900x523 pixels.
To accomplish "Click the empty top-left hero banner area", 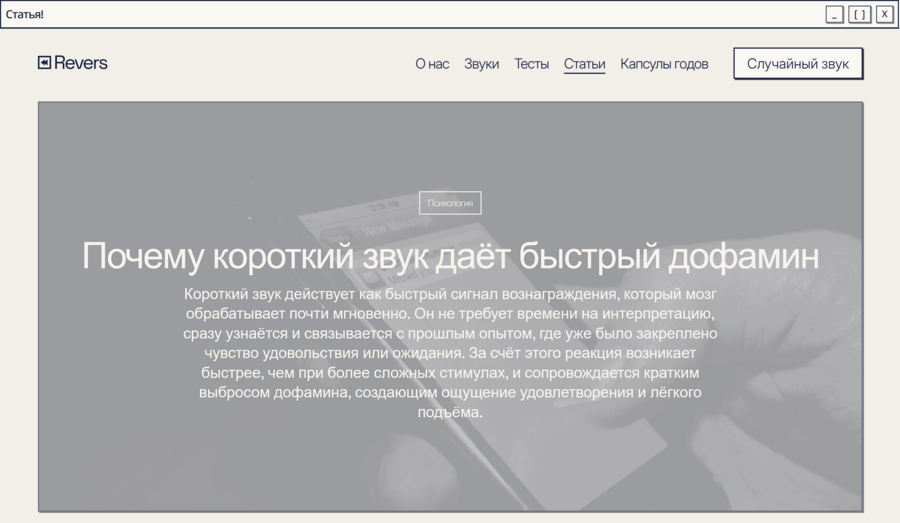I will tap(143, 149).
